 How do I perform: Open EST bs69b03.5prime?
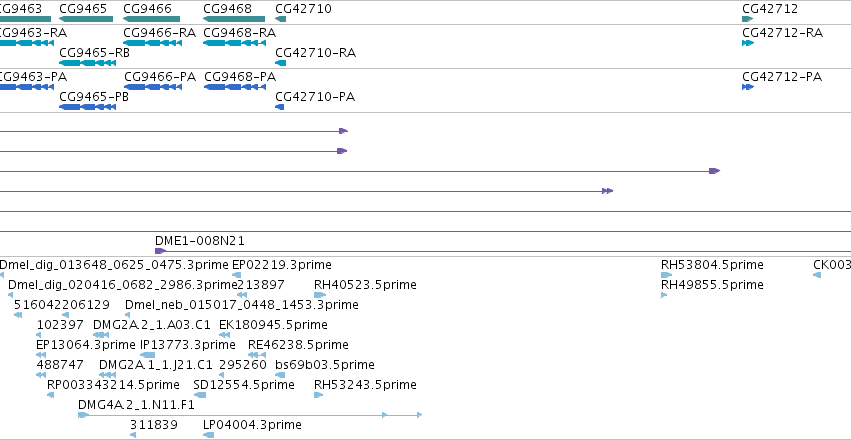pyautogui.click(x=325, y=365)
